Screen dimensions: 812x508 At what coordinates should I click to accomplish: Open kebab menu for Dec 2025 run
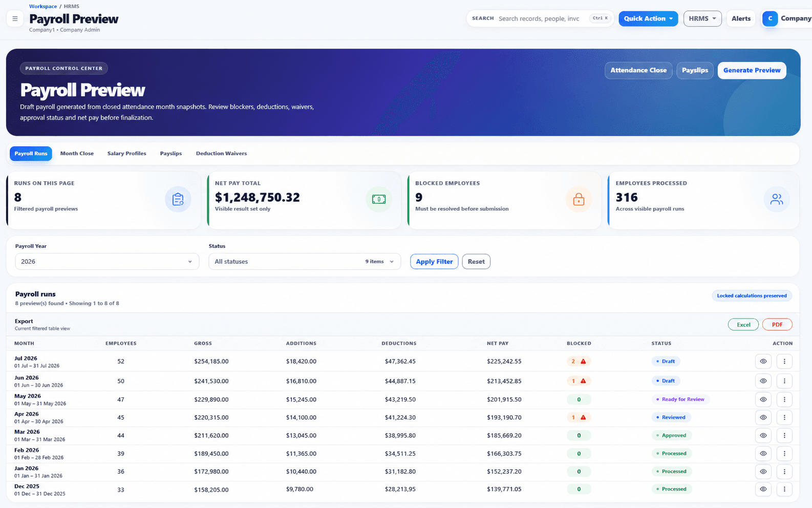pos(784,489)
